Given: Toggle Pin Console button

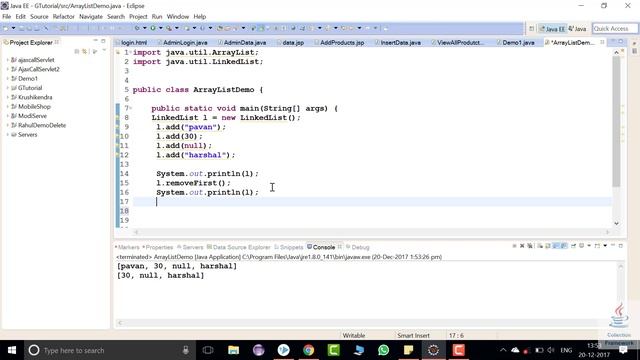Looking at the screenshot, I should coord(573,246).
